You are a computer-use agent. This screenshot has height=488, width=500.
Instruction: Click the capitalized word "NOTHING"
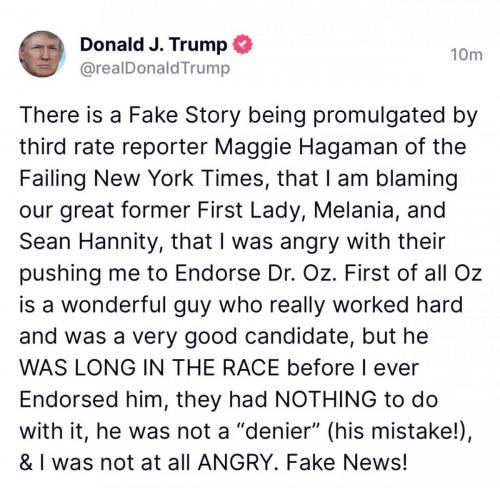(325, 399)
